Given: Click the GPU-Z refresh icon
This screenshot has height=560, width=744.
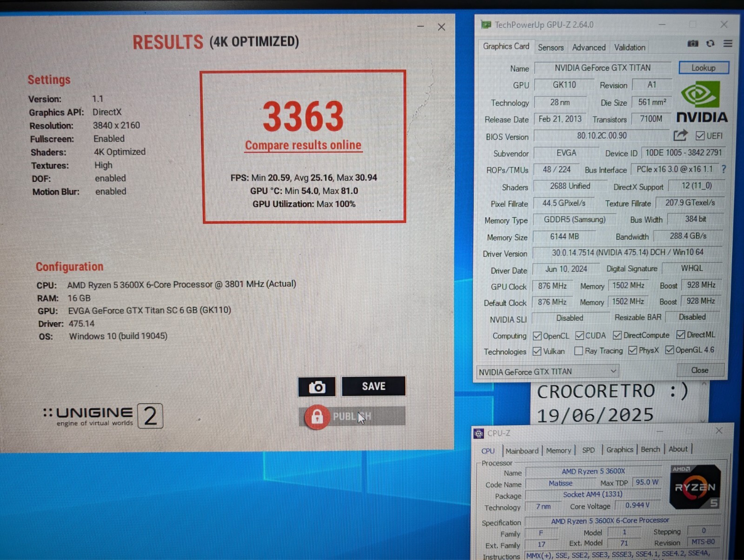Looking at the screenshot, I should [x=710, y=43].
